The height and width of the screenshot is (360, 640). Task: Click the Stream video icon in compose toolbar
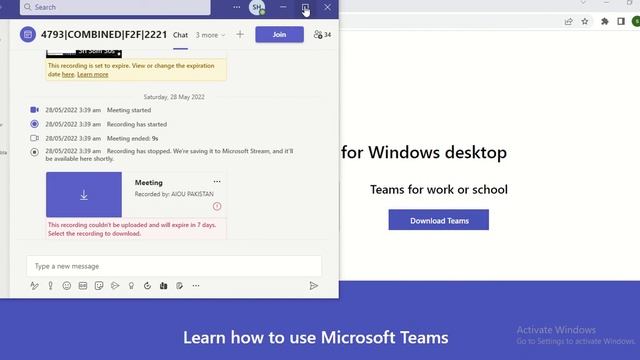coord(115,286)
